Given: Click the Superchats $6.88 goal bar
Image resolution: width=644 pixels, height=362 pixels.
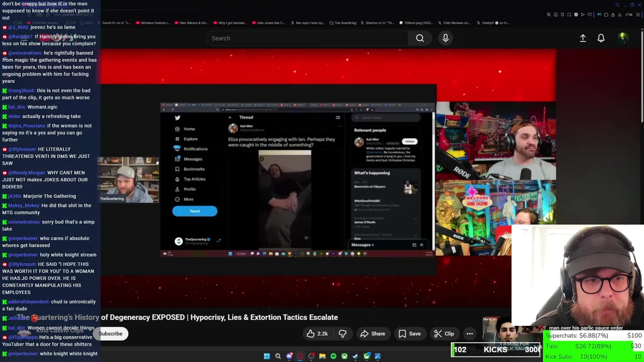Looking at the screenshot, I should [x=594, y=336].
